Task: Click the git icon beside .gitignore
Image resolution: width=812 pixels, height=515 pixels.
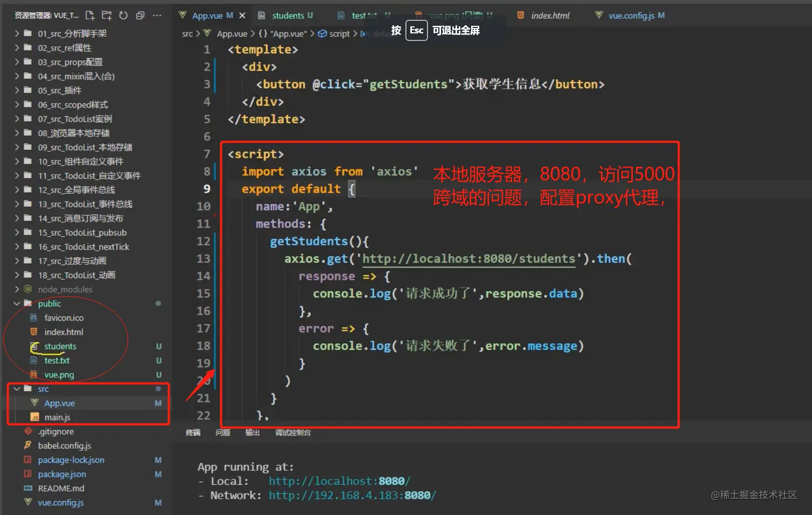Action: [x=28, y=432]
